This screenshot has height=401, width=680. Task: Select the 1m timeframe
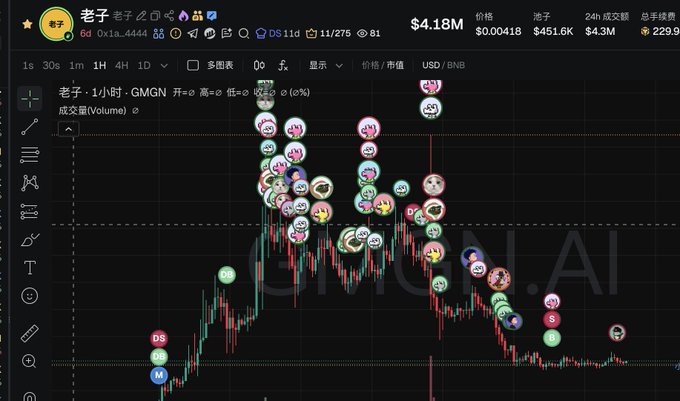pyautogui.click(x=76, y=65)
